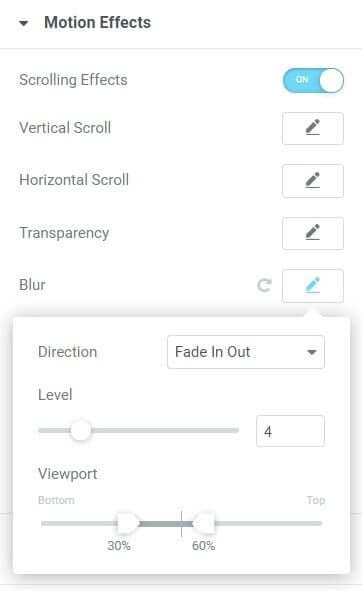Click the Viewport 60% slider handle
This screenshot has height=591, width=362.
pos(204,523)
